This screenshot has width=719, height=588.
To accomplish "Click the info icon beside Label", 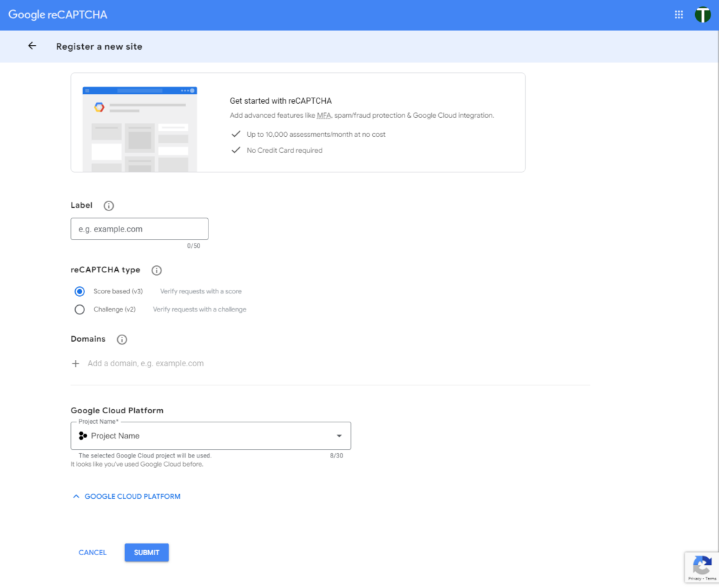I will [x=109, y=206].
